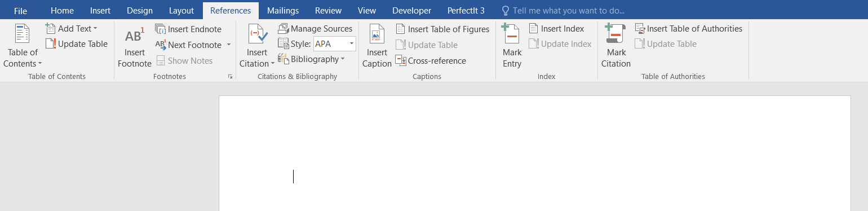
Task: Click the Captions group label
Action: 427,76
